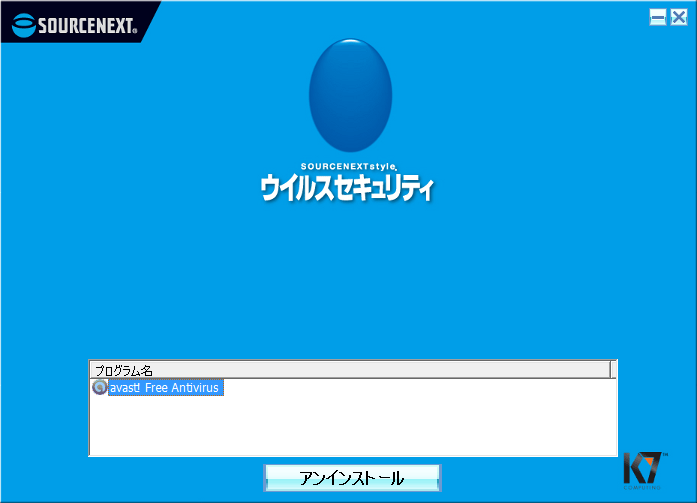Click the K7 Computing logo
This screenshot has height=503, width=697.
644,471
